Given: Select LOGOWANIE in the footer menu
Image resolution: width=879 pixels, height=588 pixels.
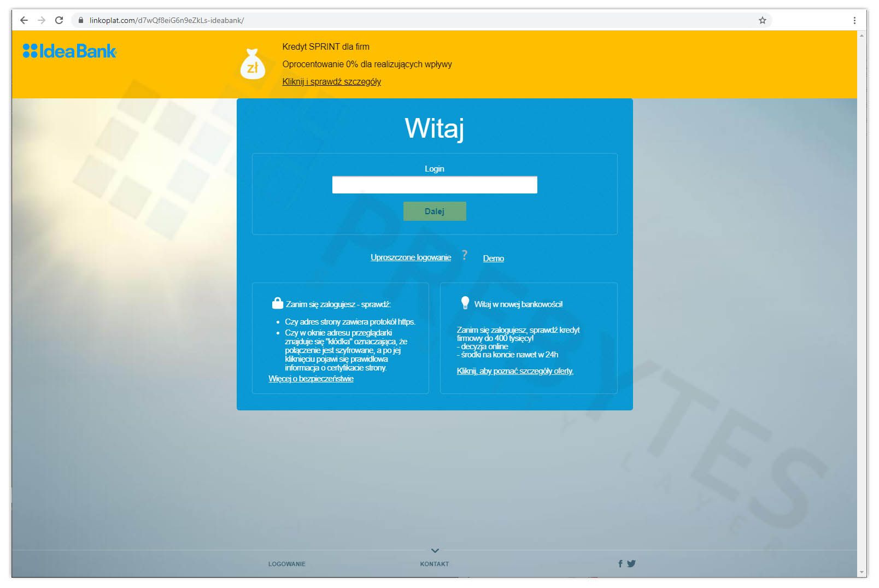Looking at the screenshot, I should [287, 564].
